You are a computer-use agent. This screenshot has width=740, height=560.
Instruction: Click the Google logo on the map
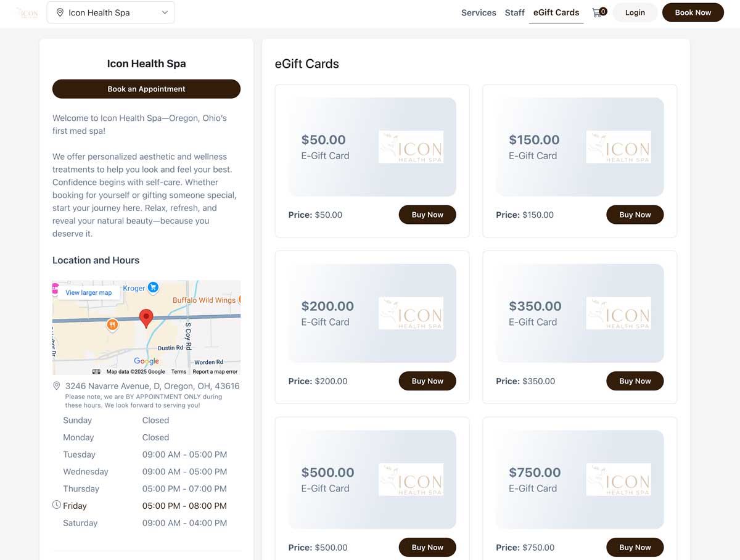(146, 361)
